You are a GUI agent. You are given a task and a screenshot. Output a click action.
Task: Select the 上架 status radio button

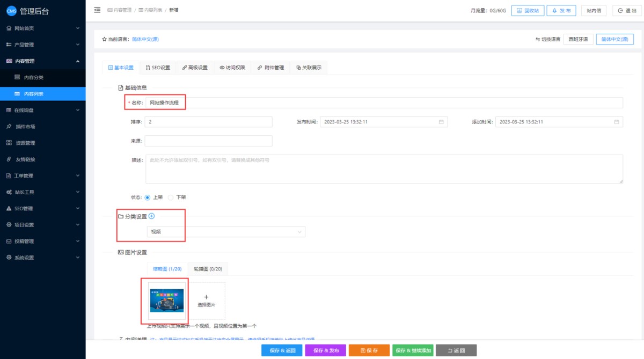click(x=148, y=197)
